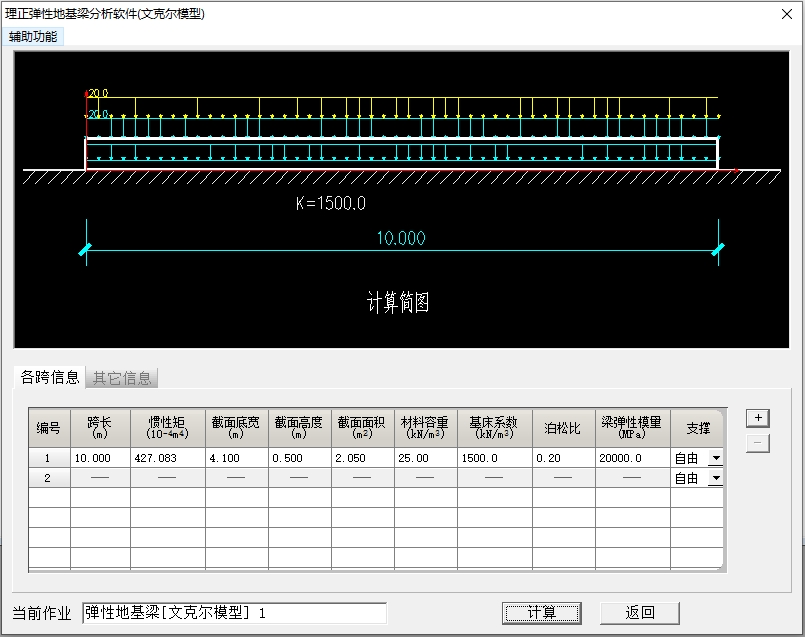Switch to the 其它信息 tab
The image size is (805, 637).
(122, 378)
